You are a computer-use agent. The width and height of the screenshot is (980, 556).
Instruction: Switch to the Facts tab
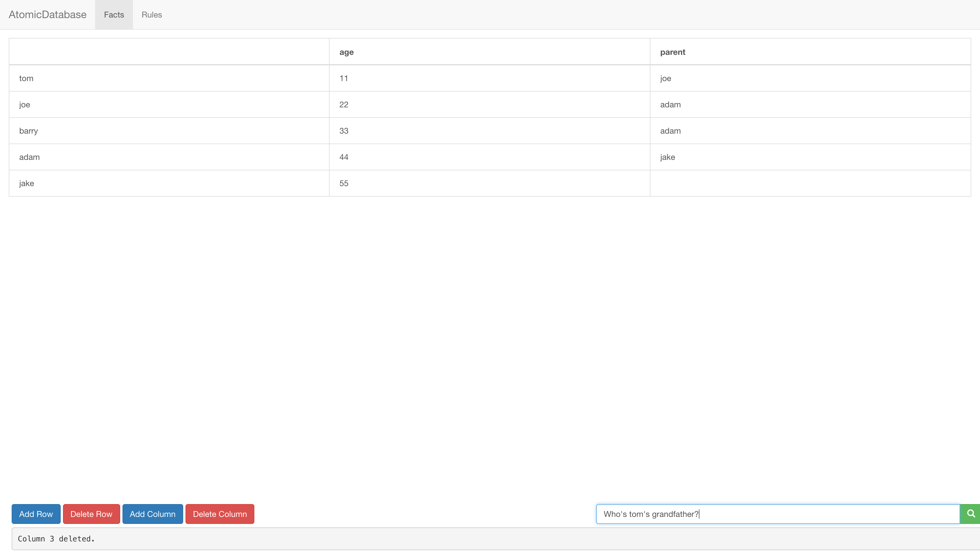[114, 15]
